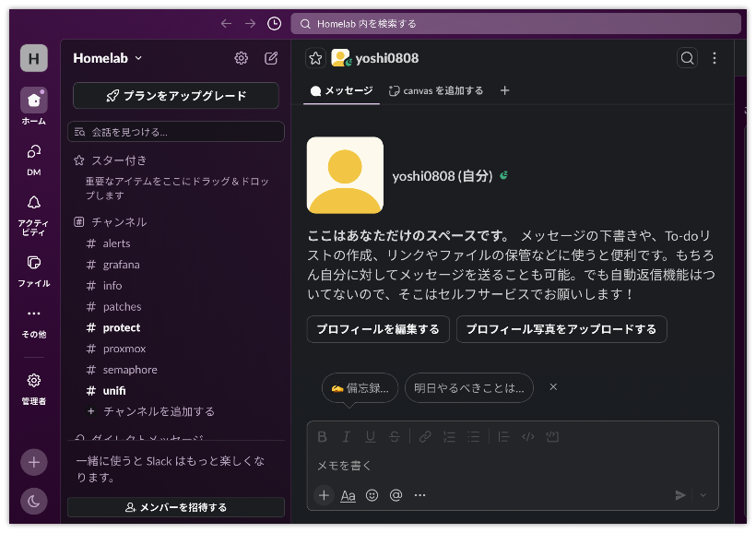Screen dimensions: 756x533
Task: Open the ホーム home view
Action: click(34, 106)
